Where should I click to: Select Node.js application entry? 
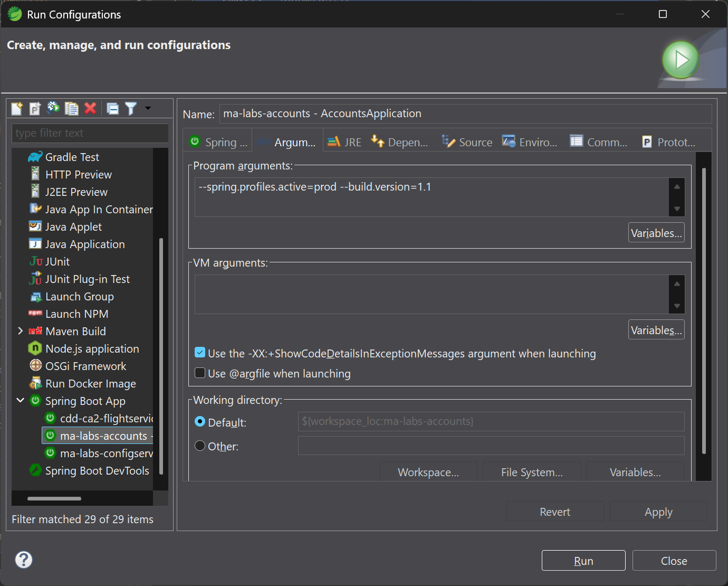point(83,348)
